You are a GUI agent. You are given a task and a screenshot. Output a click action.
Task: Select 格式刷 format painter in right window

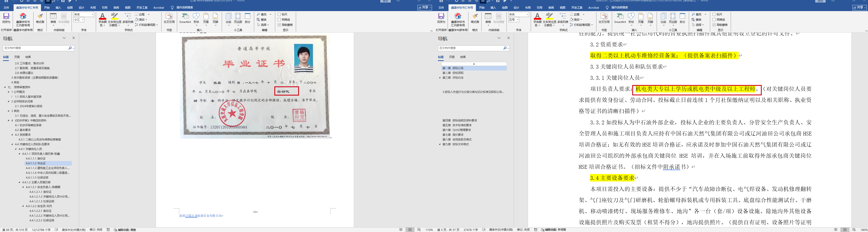point(475,18)
